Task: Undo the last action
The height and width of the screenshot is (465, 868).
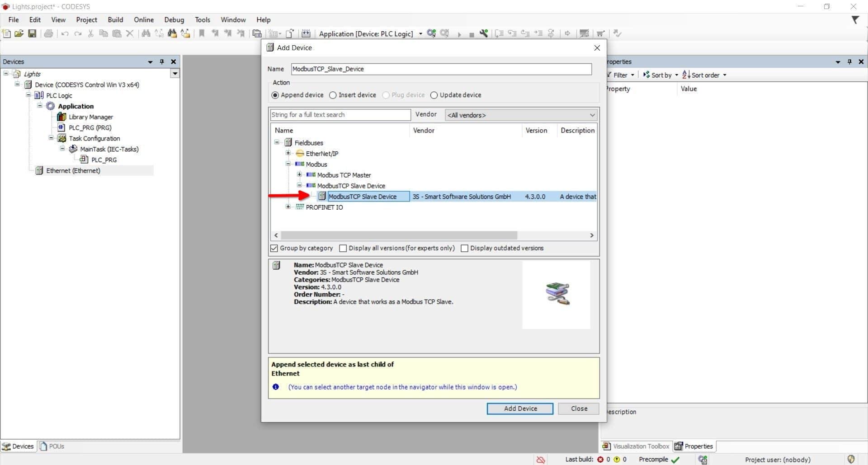Action: 65,33
